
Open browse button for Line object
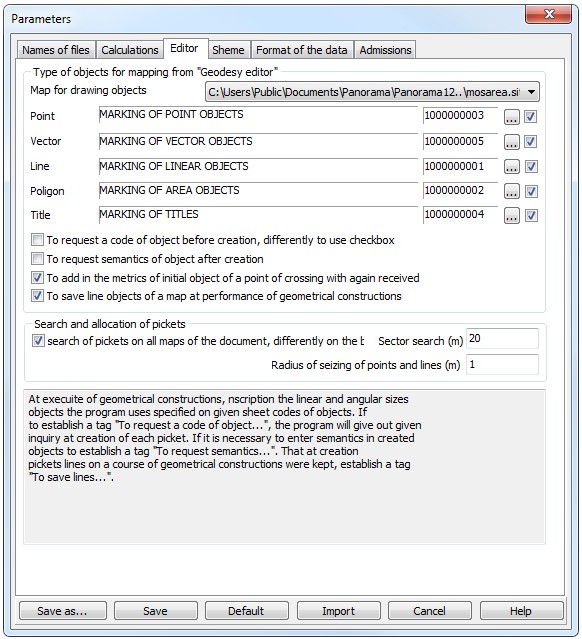point(511,167)
